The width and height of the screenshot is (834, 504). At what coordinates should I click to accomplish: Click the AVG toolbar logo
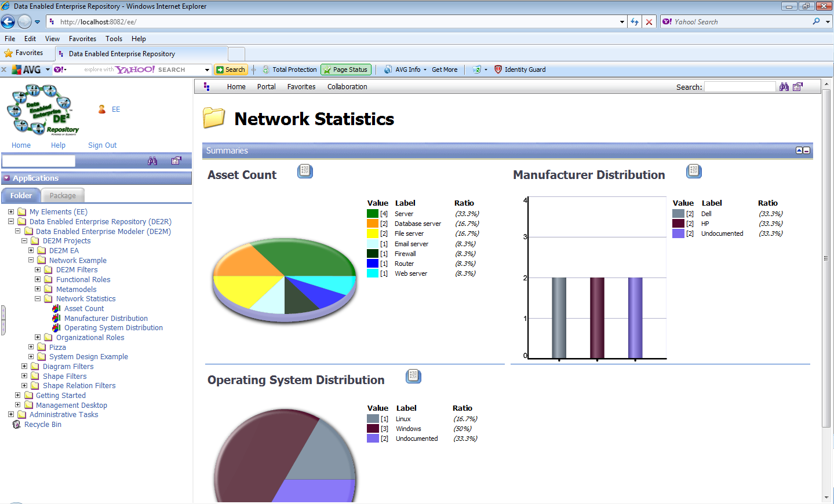tap(27, 70)
